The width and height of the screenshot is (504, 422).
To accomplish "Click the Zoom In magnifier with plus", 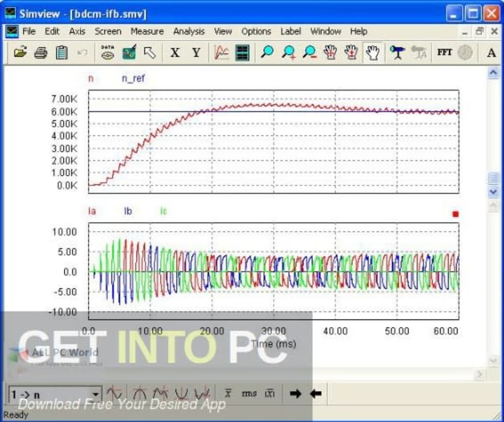I will (x=289, y=52).
